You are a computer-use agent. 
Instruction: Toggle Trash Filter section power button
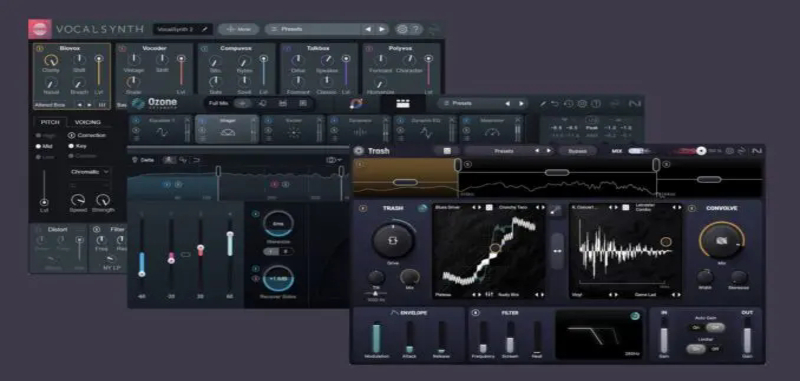click(476, 313)
